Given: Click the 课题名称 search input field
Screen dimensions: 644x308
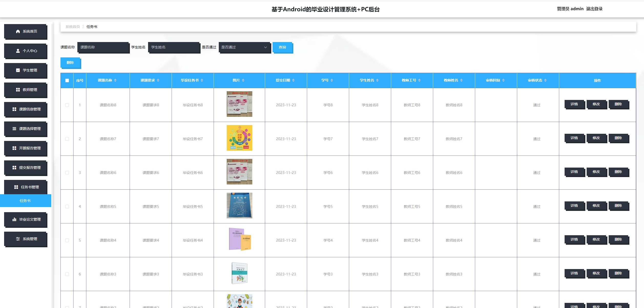Looking at the screenshot, I should [103, 47].
